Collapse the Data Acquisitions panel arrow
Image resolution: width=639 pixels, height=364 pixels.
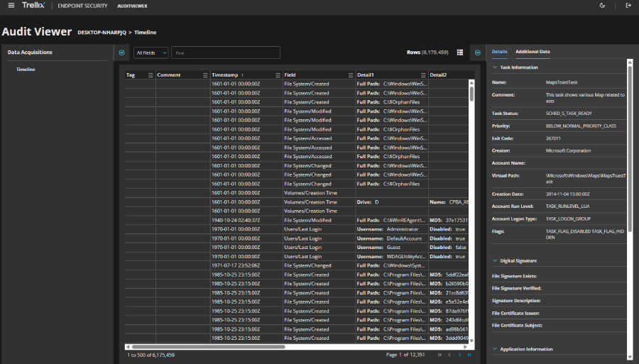(121, 53)
